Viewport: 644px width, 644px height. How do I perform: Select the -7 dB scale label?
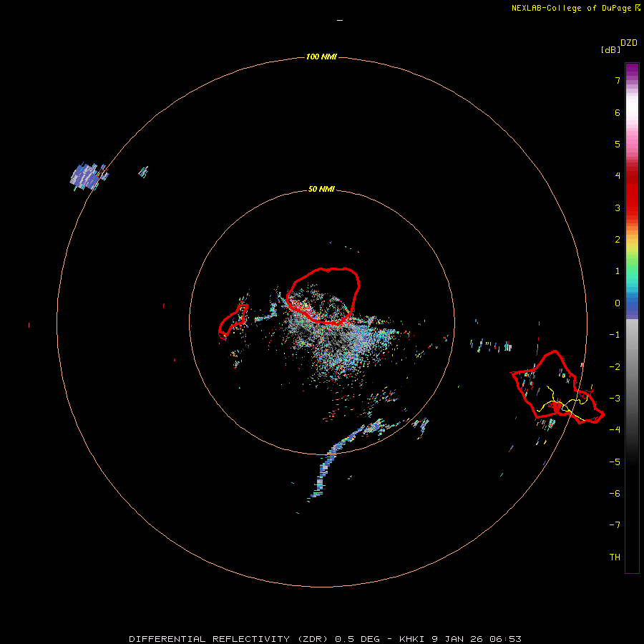(615, 525)
